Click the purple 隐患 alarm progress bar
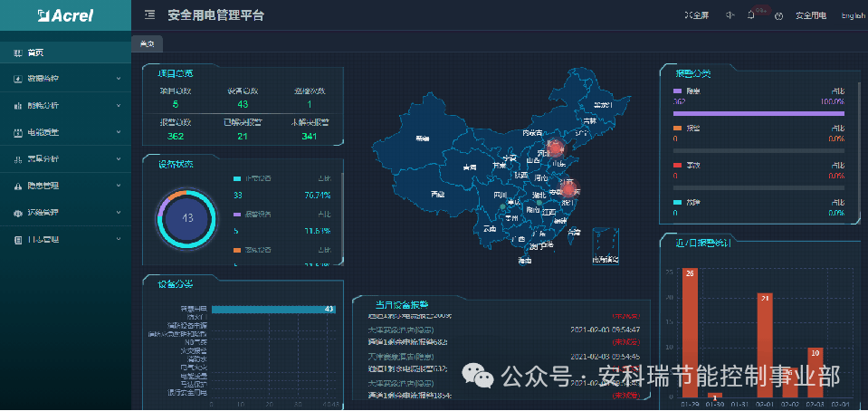 point(758,113)
